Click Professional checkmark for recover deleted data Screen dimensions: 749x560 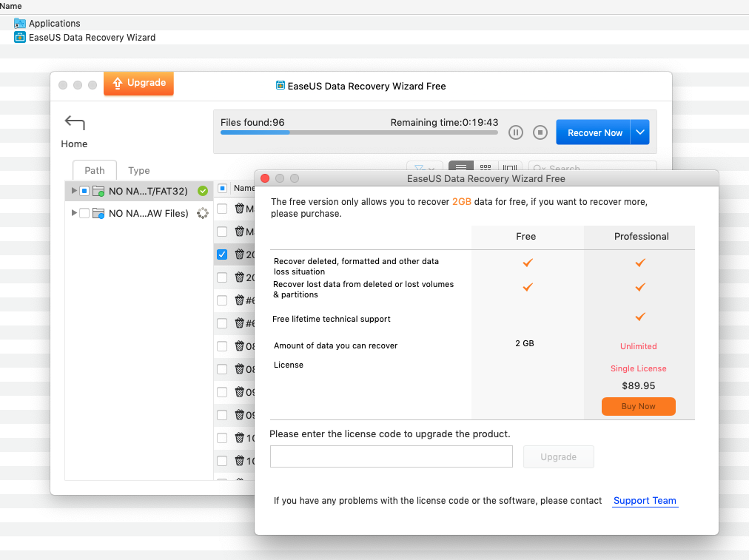tap(640, 263)
